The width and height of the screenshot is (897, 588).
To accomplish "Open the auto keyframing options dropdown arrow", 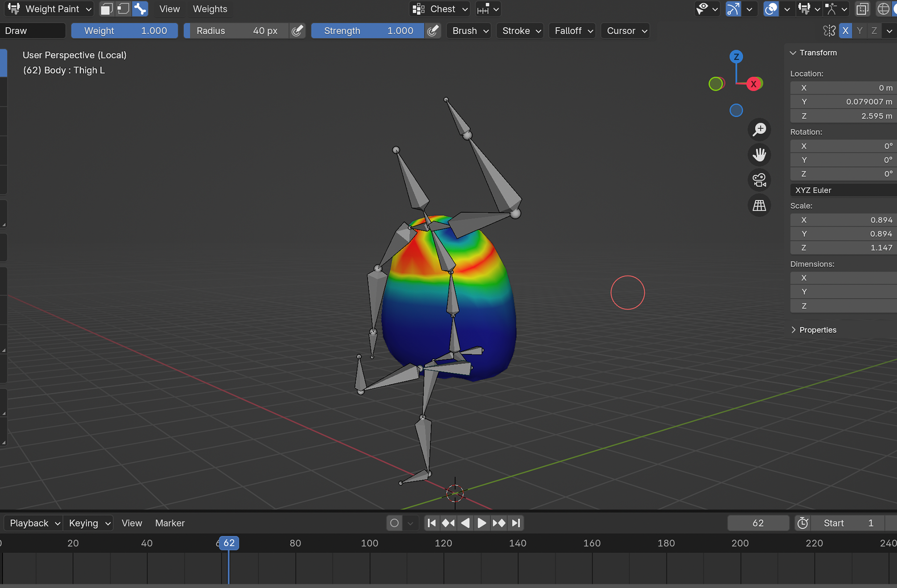I will click(410, 523).
